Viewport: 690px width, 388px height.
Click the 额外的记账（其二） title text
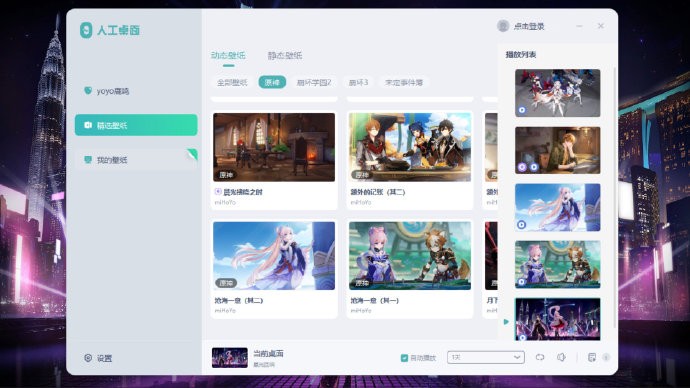coord(378,192)
